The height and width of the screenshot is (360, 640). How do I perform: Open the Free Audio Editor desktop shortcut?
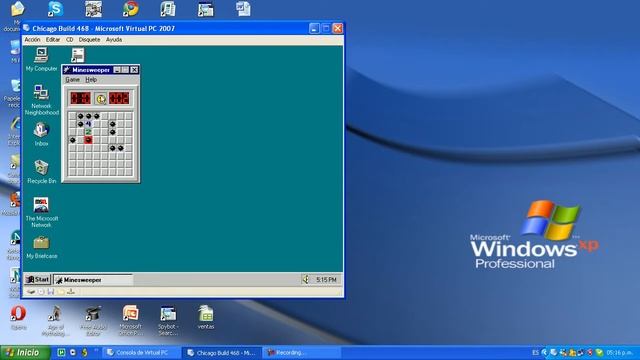93,321
